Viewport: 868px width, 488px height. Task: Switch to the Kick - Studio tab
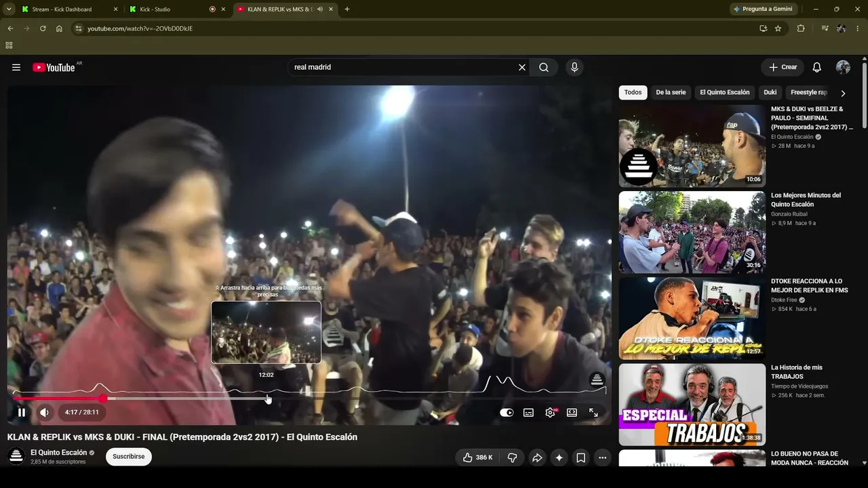click(155, 9)
